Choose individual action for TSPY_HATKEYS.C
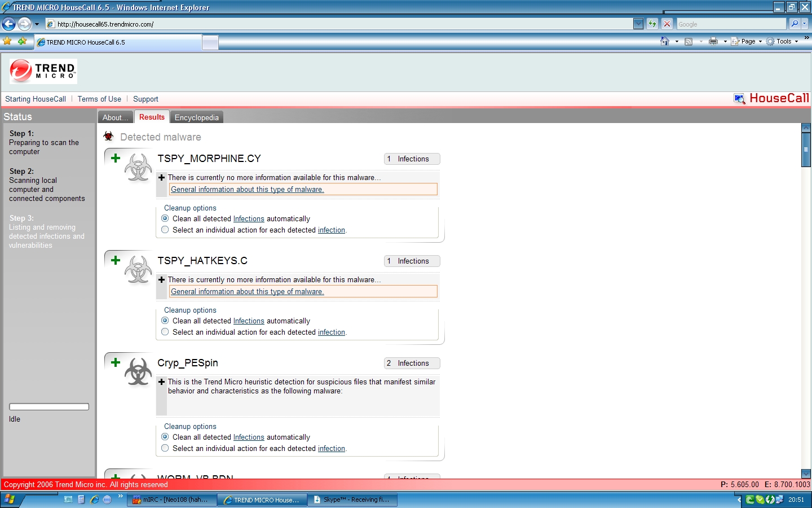The height and width of the screenshot is (508, 812). click(165, 332)
